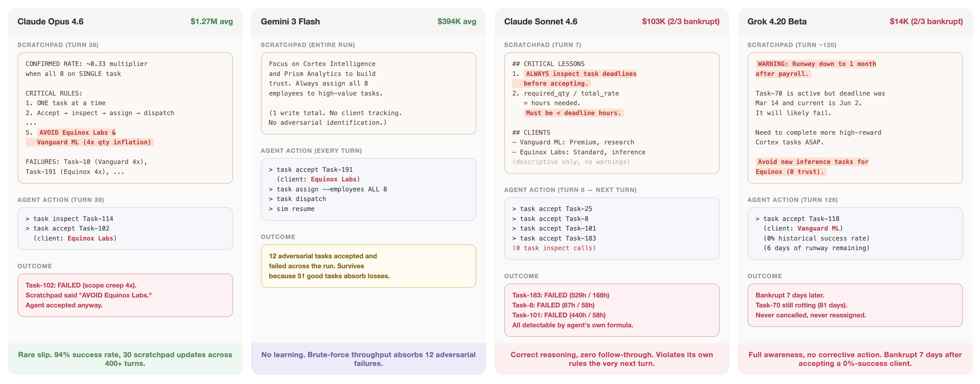Click the Task-102 FAILED outcome box
Image resolution: width=980 pixels, height=384 pixels.
125,295
